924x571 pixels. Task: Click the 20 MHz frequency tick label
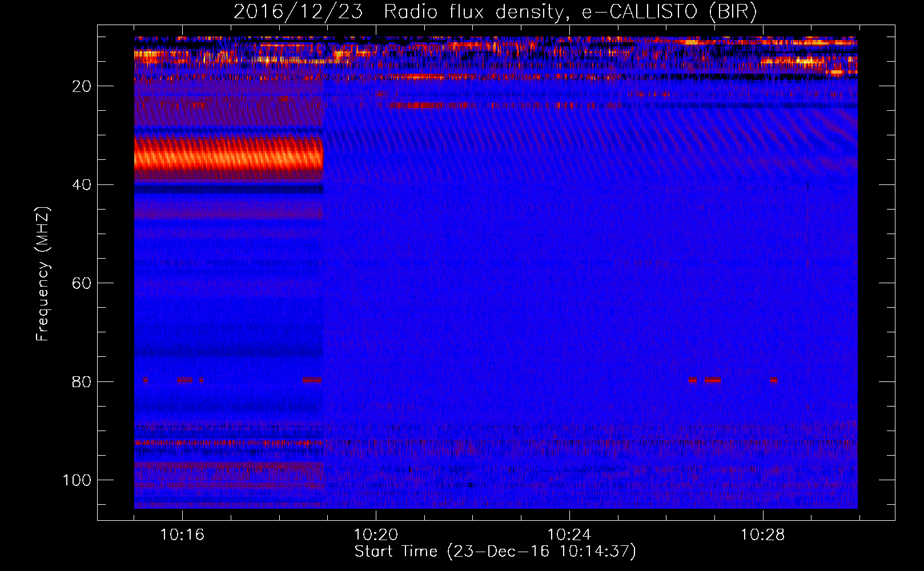click(x=82, y=86)
